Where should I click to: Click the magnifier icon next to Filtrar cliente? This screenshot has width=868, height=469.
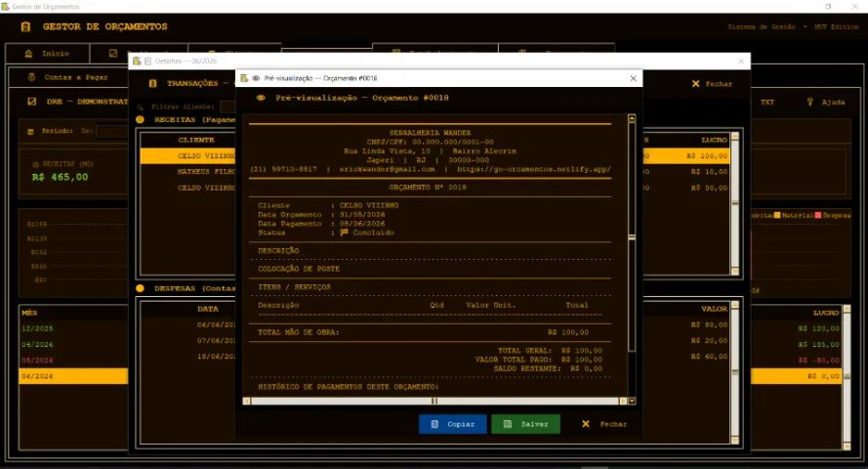(141, 107)
